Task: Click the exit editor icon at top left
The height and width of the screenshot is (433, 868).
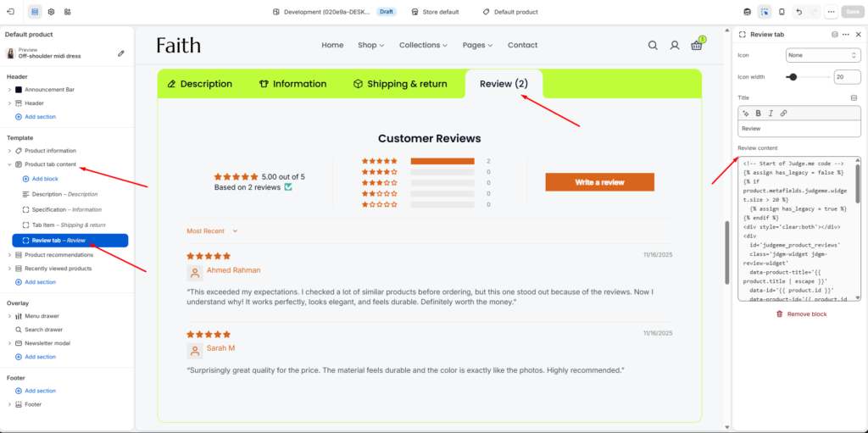Action: 10,12
